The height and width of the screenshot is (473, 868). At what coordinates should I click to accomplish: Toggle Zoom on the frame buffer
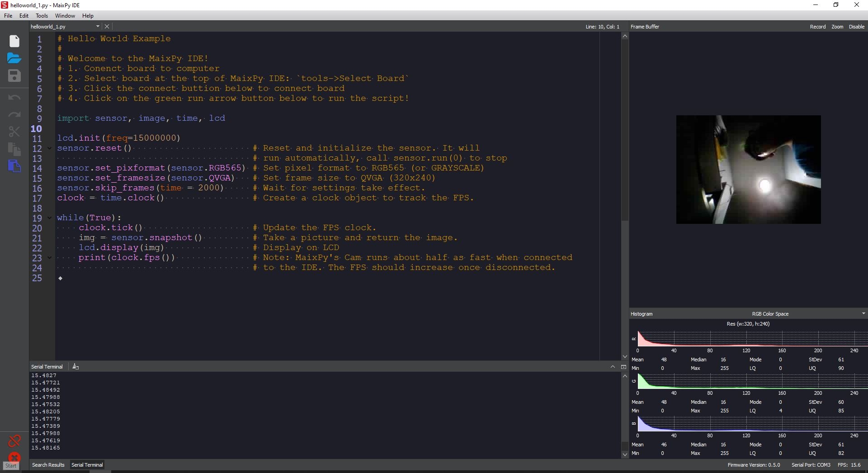837,27
